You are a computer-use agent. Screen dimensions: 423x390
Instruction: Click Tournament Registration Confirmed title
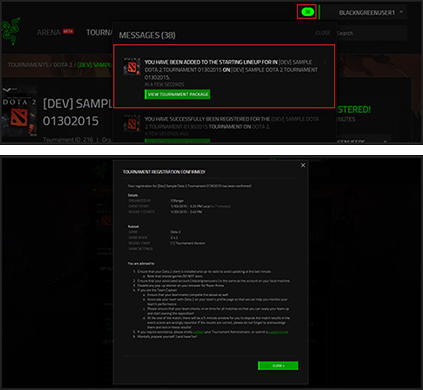(x=164, y=172)
